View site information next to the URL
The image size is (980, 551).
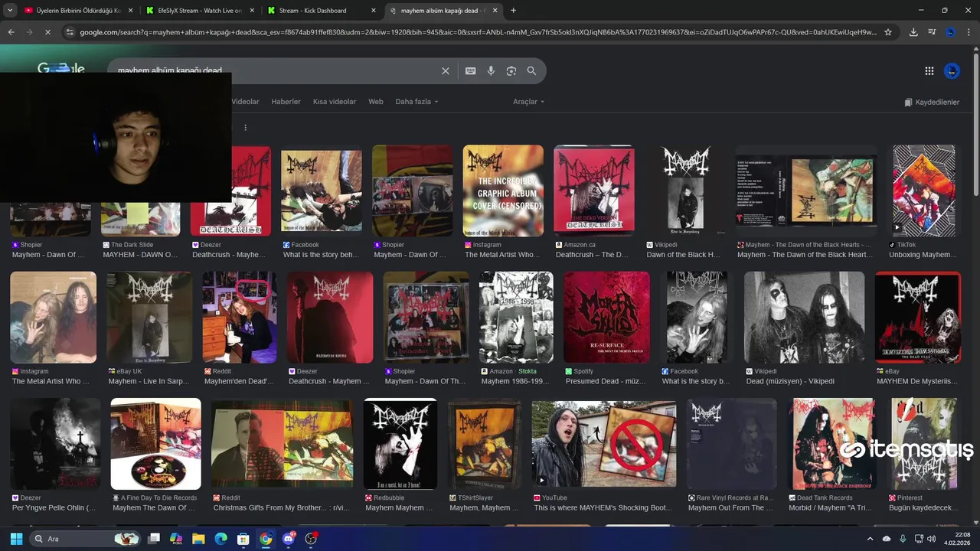(70, 32)
